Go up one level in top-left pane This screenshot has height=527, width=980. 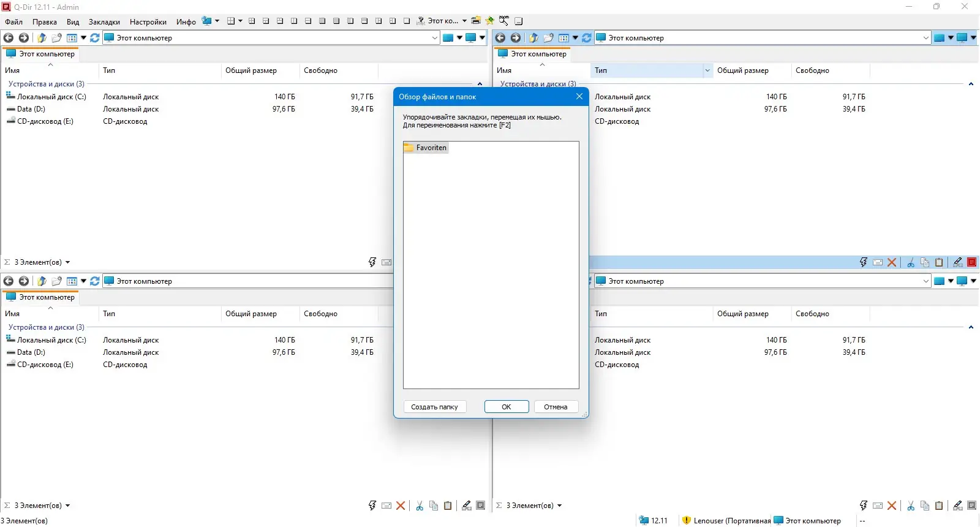[x=42, y=38]
